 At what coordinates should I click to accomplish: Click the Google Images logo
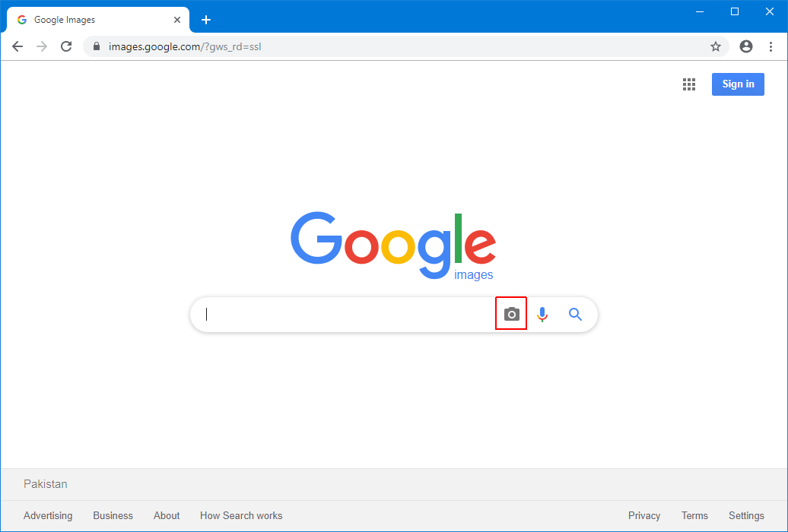click(393, 245)
